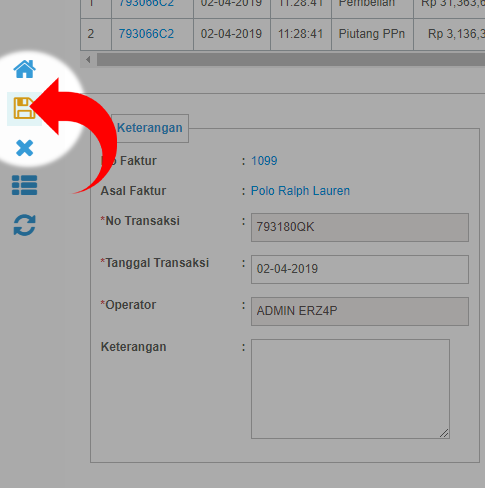Go to the Home icon
The image size is (485, 488).
(x=24, y=69)
